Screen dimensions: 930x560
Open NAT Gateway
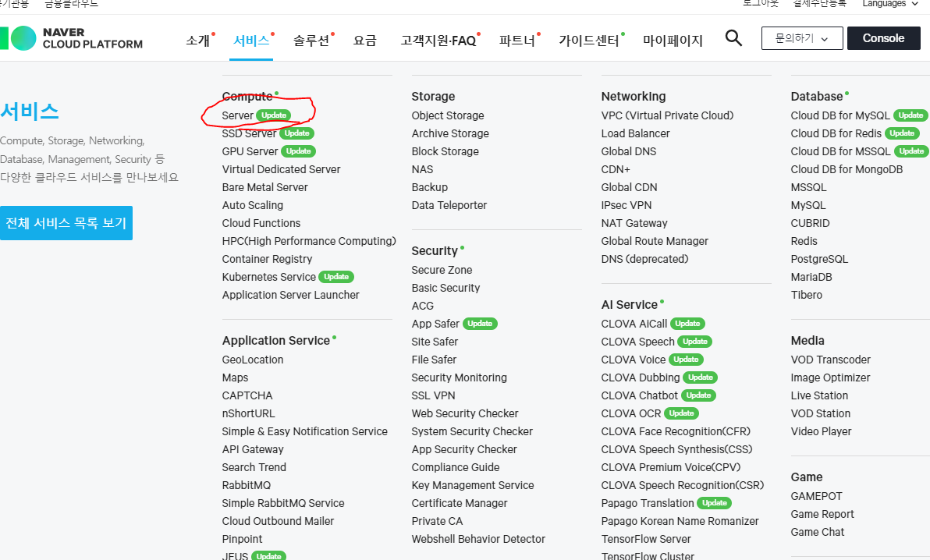pyautogui.click(x=634, y=223)
